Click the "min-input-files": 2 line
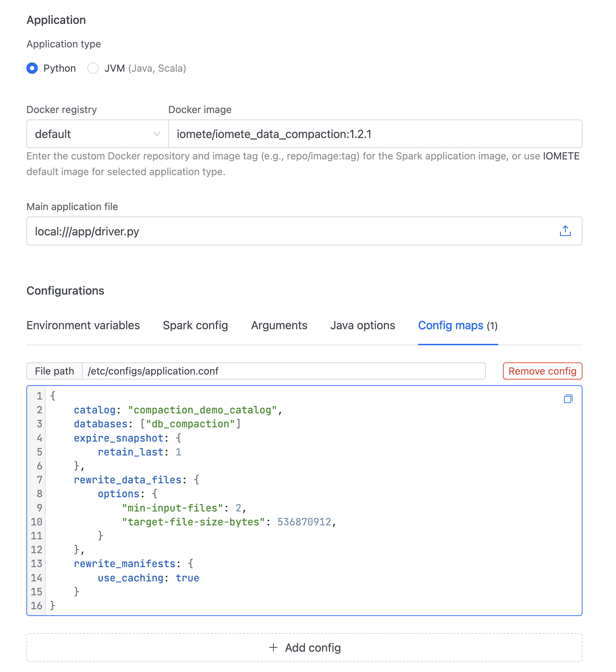The height and width of the screenshot is (672, 616). tap(184, 508)
